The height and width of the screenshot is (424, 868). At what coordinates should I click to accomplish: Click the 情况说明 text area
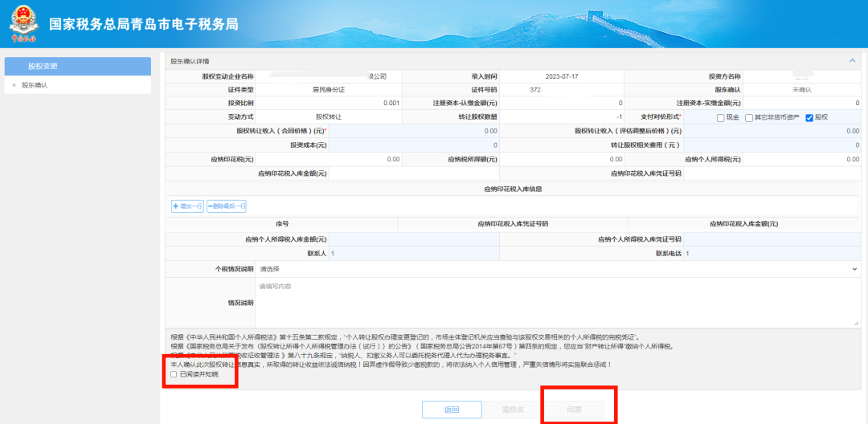558,303
